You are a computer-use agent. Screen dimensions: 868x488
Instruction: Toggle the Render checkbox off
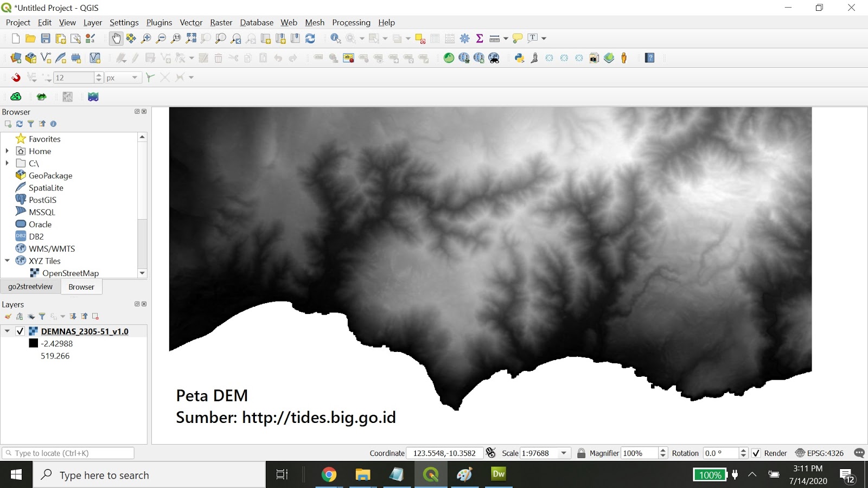(757, 453)
